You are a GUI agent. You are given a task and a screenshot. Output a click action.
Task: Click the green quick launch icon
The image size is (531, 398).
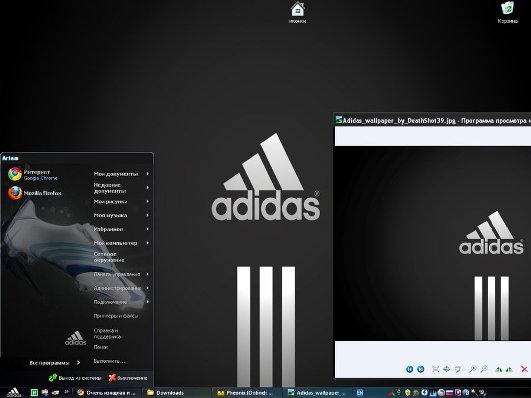pos(34,393)
